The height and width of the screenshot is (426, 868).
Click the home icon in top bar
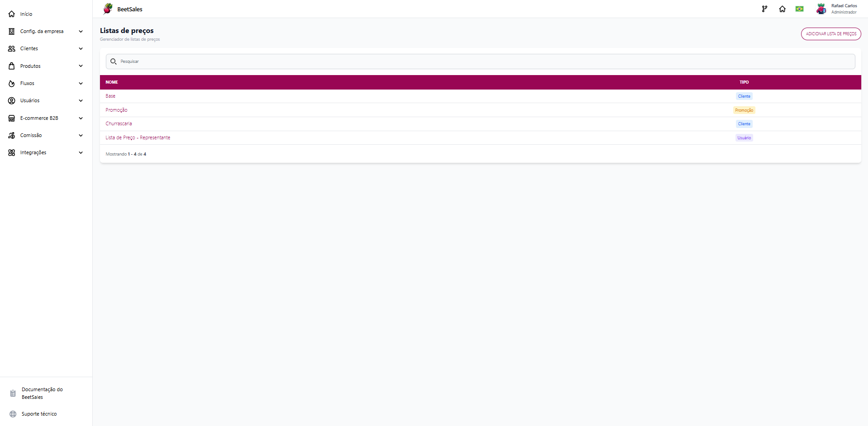click(x=782, y=9)
